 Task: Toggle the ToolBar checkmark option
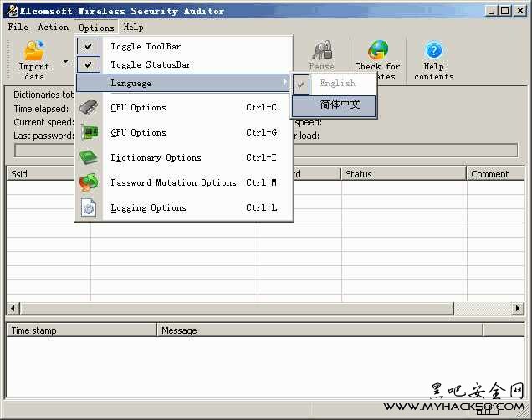144,46
